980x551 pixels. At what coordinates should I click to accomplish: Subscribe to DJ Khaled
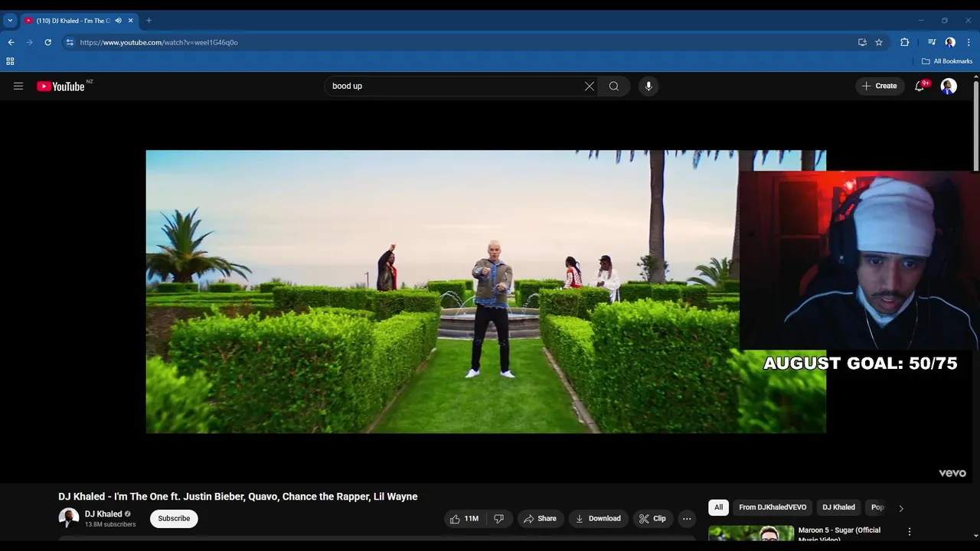pos(174,518)
